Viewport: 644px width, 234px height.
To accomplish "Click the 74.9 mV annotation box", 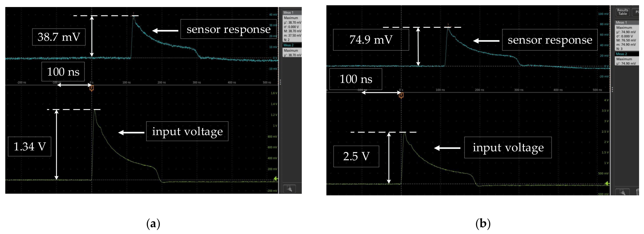I will (371, 40).
